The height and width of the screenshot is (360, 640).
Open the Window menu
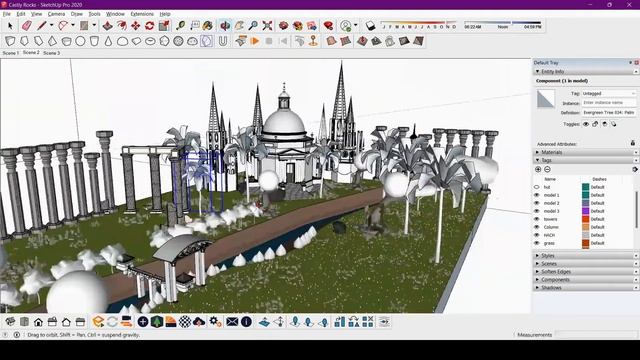pyautogui.click(x=116, y=14)
